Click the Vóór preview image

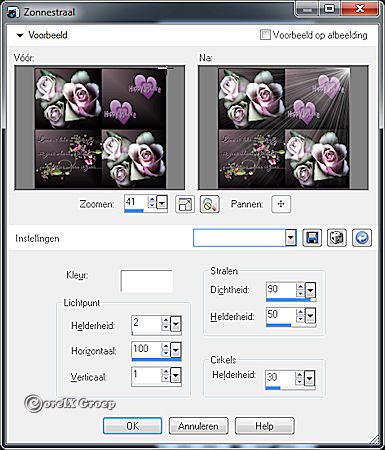[x=100, y=128]
